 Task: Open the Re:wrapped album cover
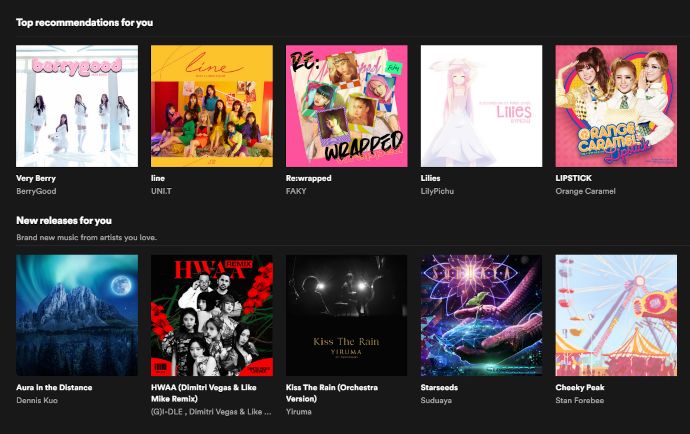tap(347, 106)
